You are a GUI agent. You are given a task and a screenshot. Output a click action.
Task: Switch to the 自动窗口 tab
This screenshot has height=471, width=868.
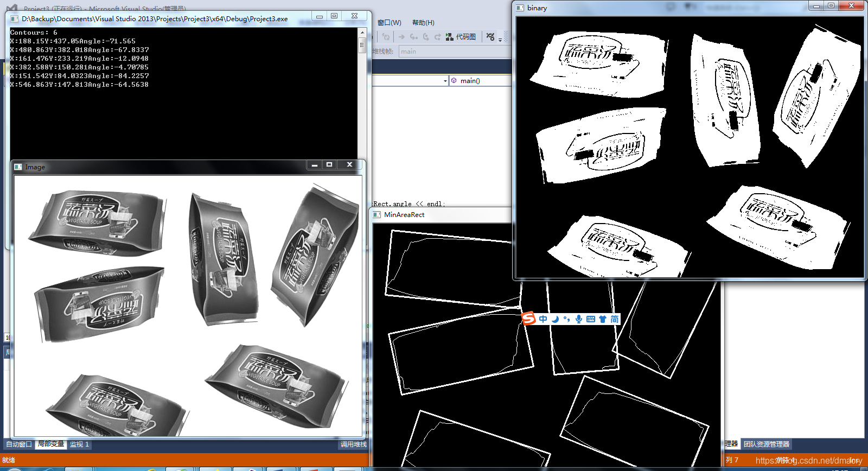pyautogui.click(x=19, y=444)
